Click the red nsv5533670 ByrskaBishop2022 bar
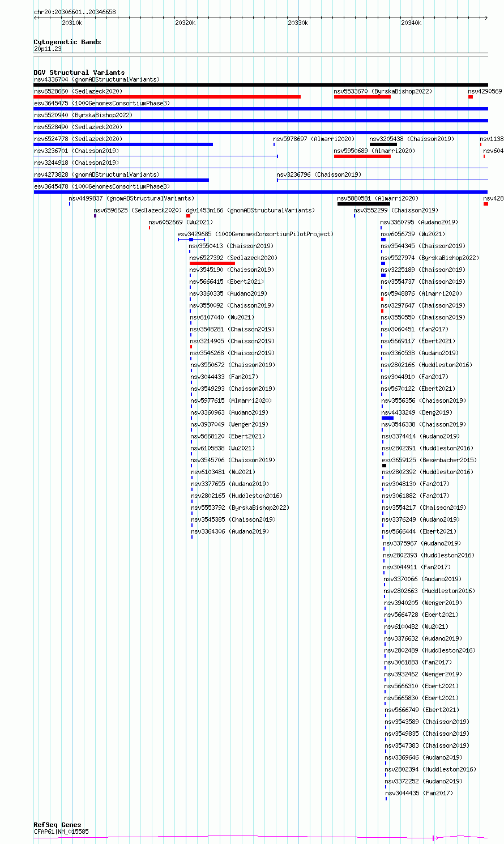The width and height of the screenshot is (504, 844). click(362, 97)
